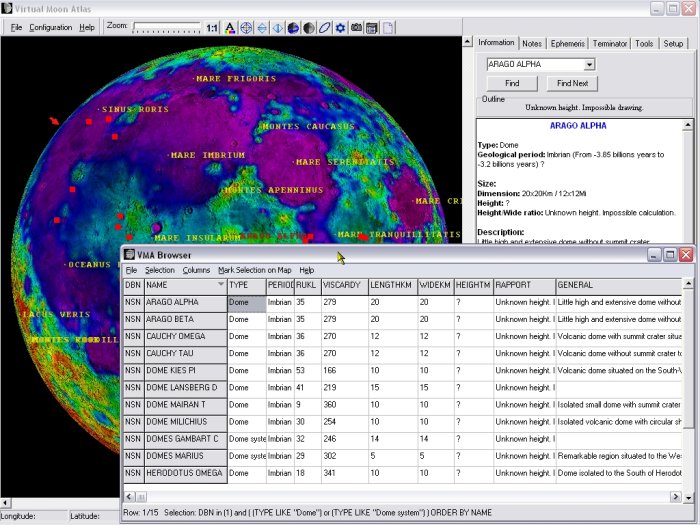
Task: Click the blue gear toolbar icon
Action: click(x=341, y=28)
